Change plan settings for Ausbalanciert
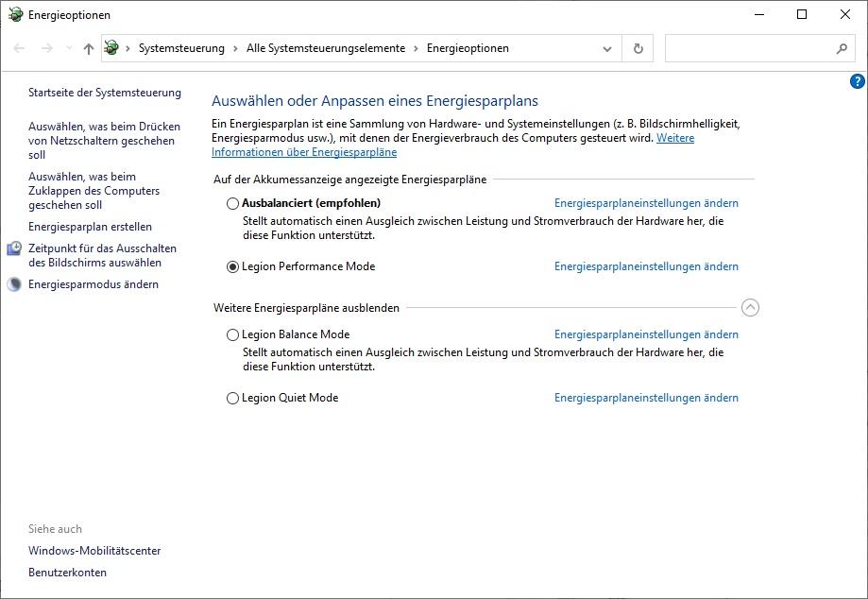The image size is (868, 599). pos(646,203)
